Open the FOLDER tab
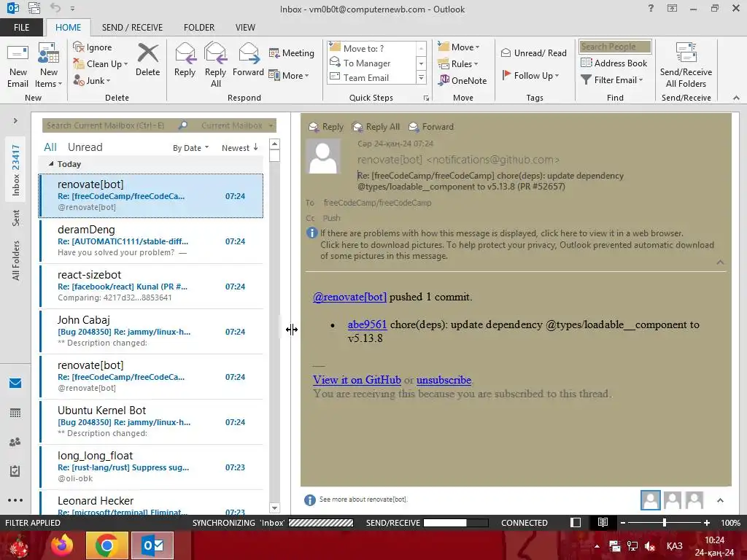747x560 pixels. coord(199,28)
